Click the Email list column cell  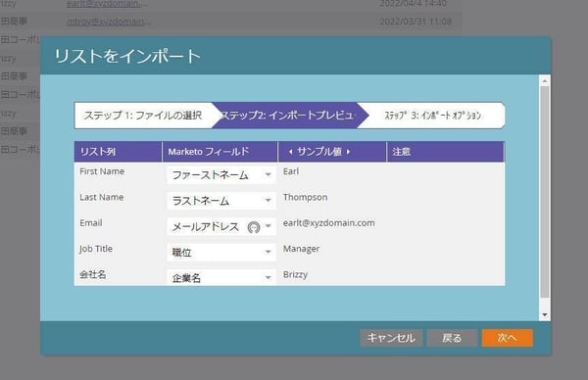click(91, 223)
